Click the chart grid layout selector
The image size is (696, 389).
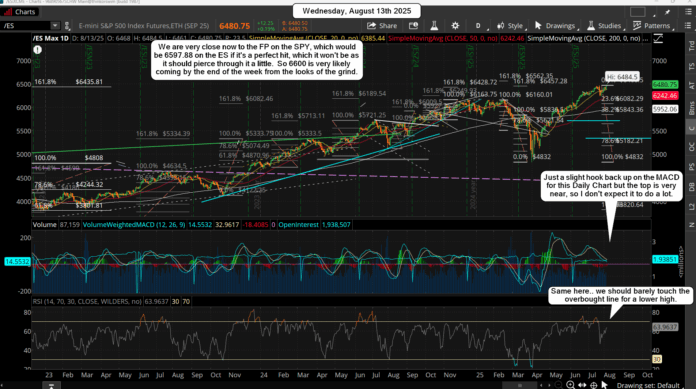(637, 12)
